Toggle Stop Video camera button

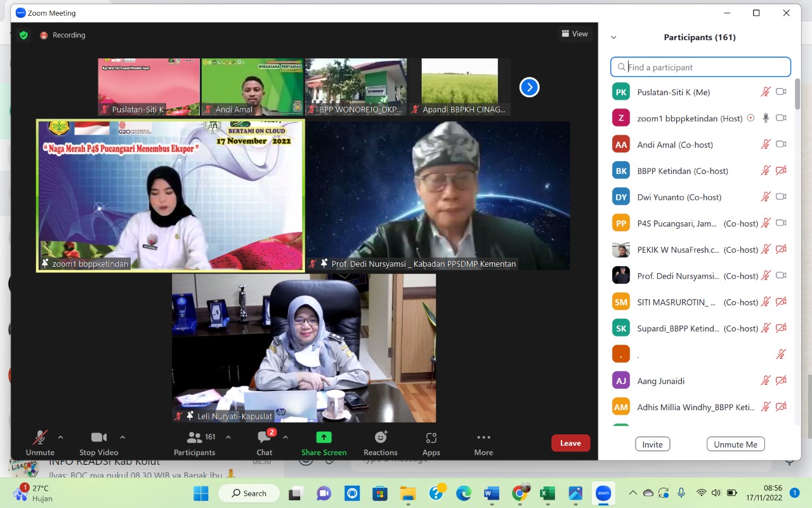tap(99, 443)
